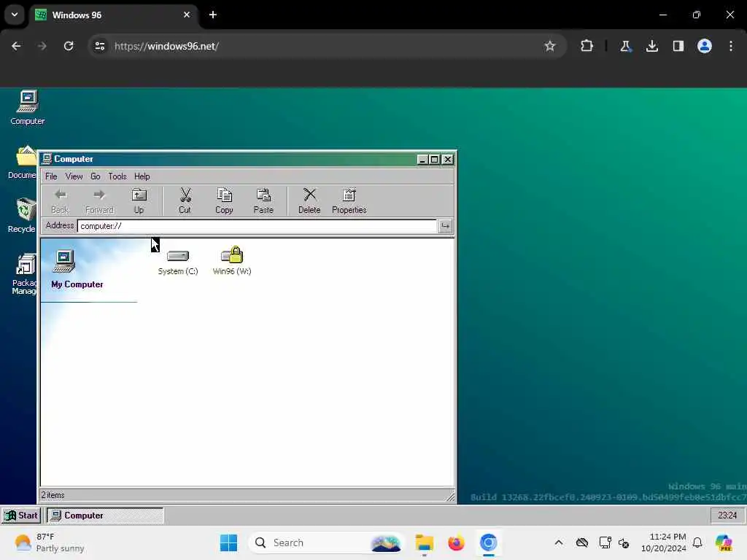The height and width of the screenshot is (560, 747).
Task: Open a new browser tab
Action: pyautogui.click(x=213, y=15)
